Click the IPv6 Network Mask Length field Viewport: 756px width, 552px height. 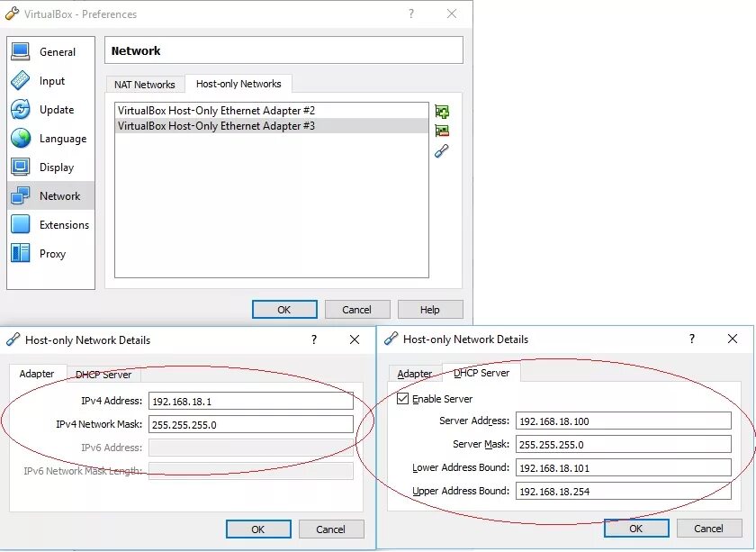click(251, 471)
